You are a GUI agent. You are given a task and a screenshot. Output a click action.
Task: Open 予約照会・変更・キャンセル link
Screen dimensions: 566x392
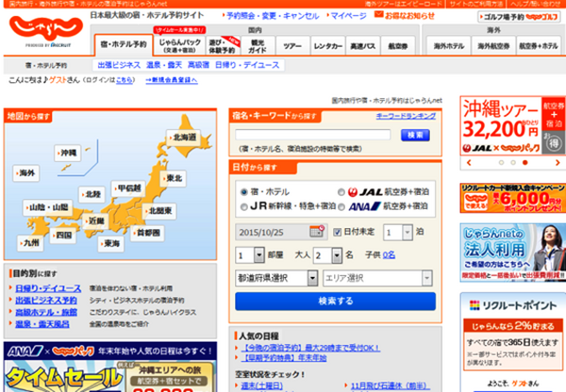tap(273, 16)
